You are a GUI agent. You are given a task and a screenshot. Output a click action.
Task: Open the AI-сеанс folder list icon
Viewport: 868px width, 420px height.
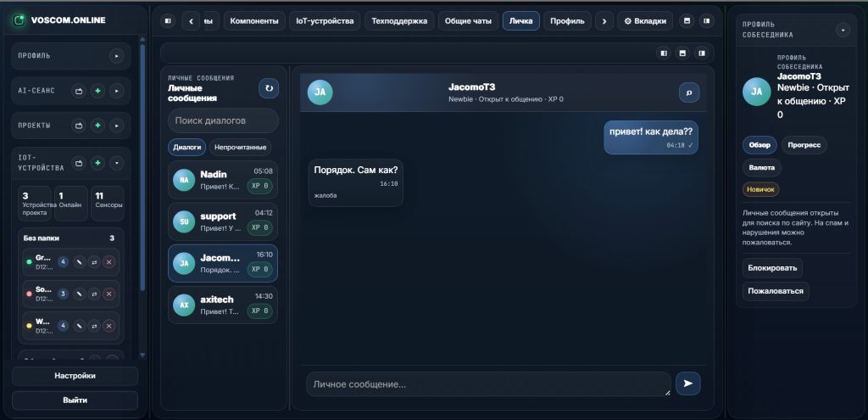point(79,91)
